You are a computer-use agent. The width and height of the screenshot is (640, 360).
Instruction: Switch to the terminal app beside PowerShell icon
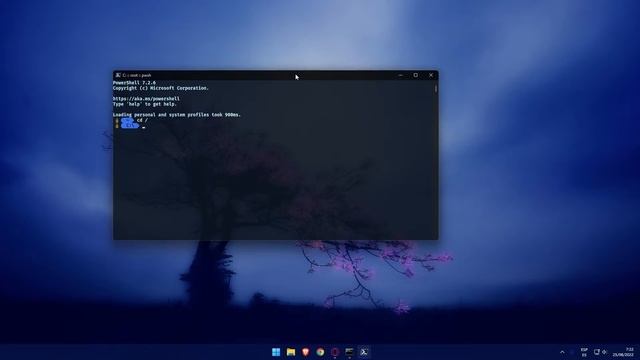tap(349, 352)
